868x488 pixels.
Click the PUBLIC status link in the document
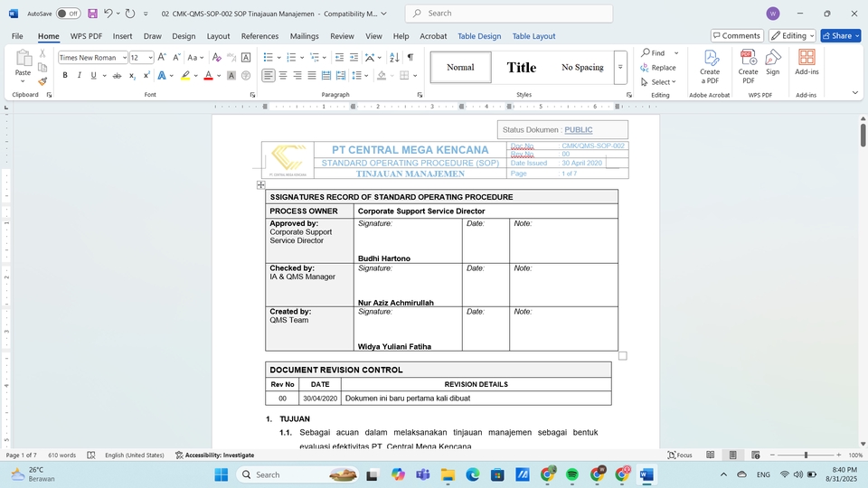[579, 130]
